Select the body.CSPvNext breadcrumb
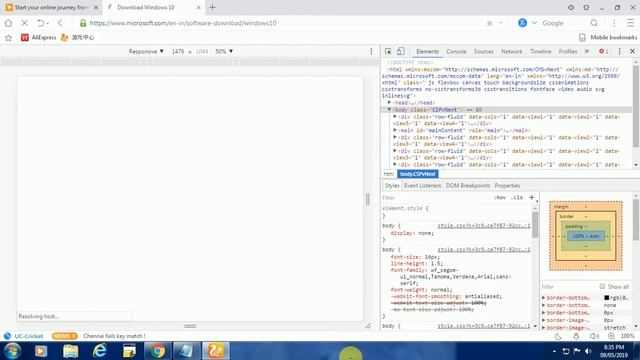The image size is (640, 360). pos(418,174)
